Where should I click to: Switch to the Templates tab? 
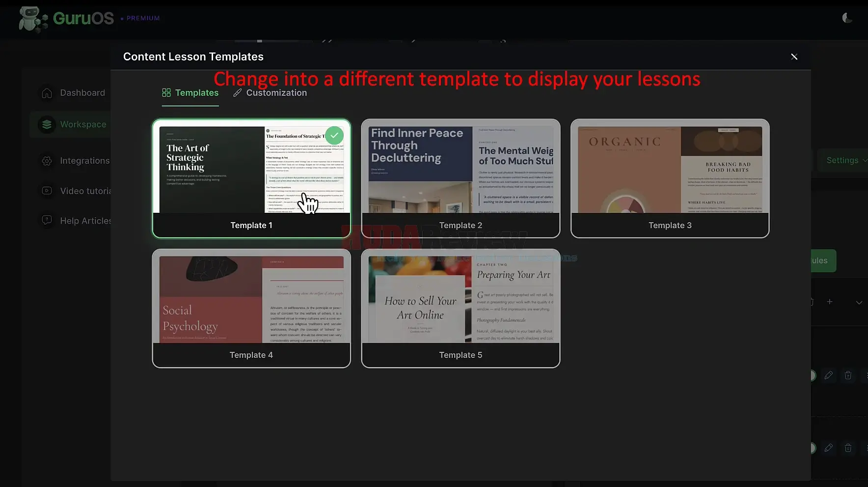[x=190, y=93]
